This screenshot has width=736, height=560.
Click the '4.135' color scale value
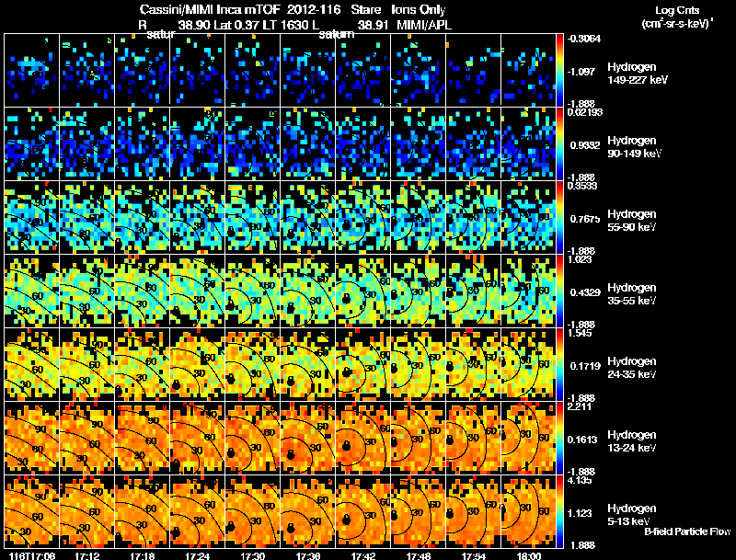[x=580, y=480]
